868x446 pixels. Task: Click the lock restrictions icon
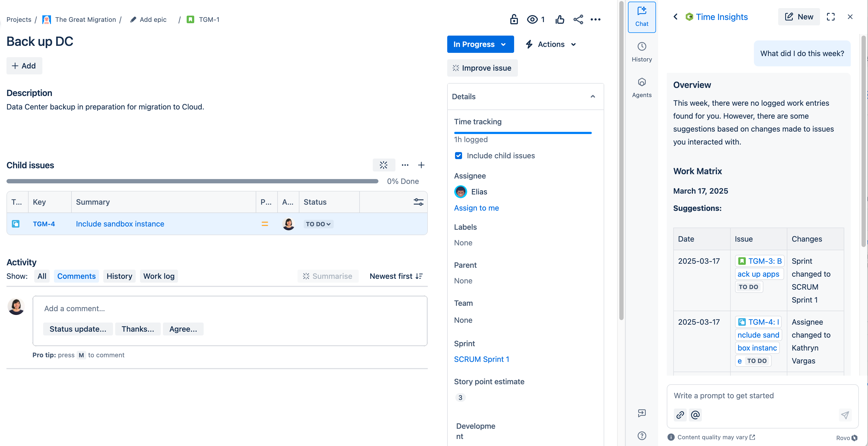[514, 19]
